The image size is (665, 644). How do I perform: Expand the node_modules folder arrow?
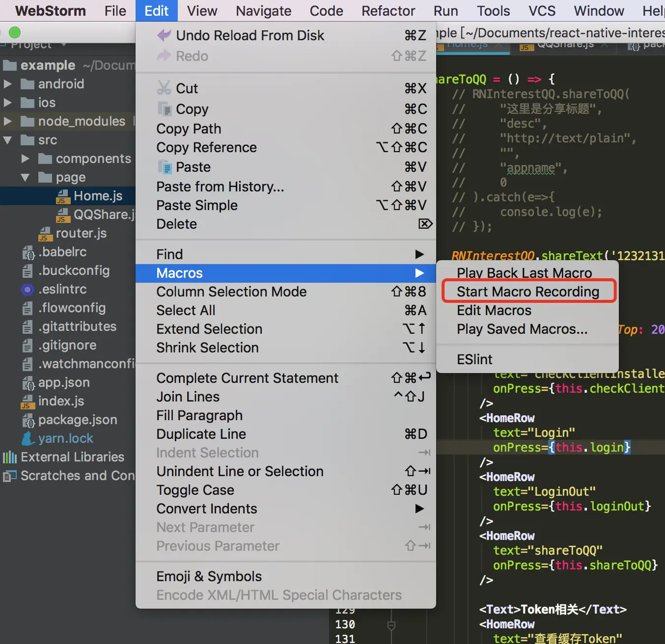tap(8, 121)
